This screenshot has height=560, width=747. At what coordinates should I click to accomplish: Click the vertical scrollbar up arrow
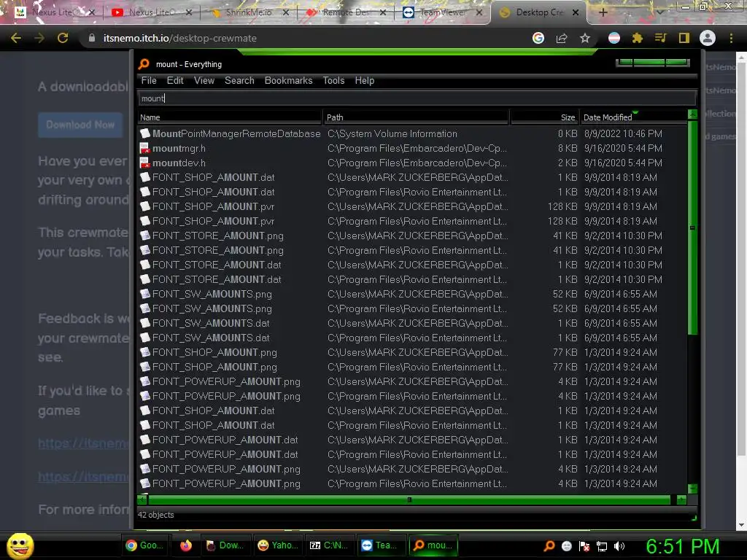(x=693, y=114)
